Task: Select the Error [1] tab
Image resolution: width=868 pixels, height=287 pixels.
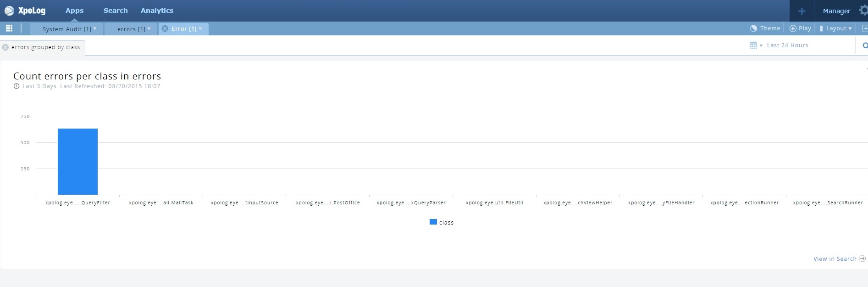Action: [x=184, y=28]
